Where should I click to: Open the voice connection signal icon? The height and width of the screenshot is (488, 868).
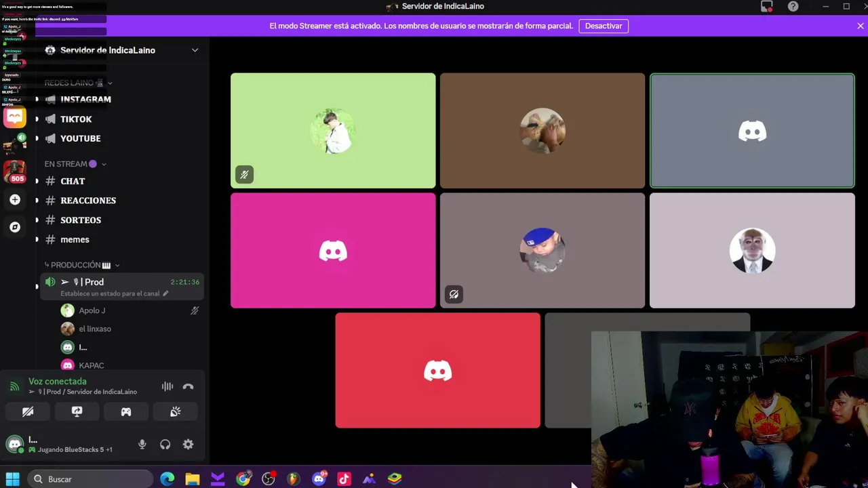[x=14, y=386]
